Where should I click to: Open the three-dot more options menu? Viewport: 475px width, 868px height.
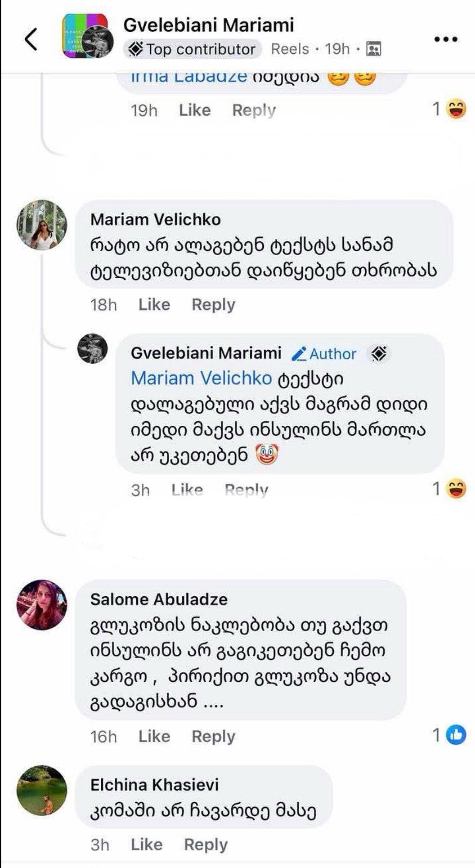[x=446, y=39]
